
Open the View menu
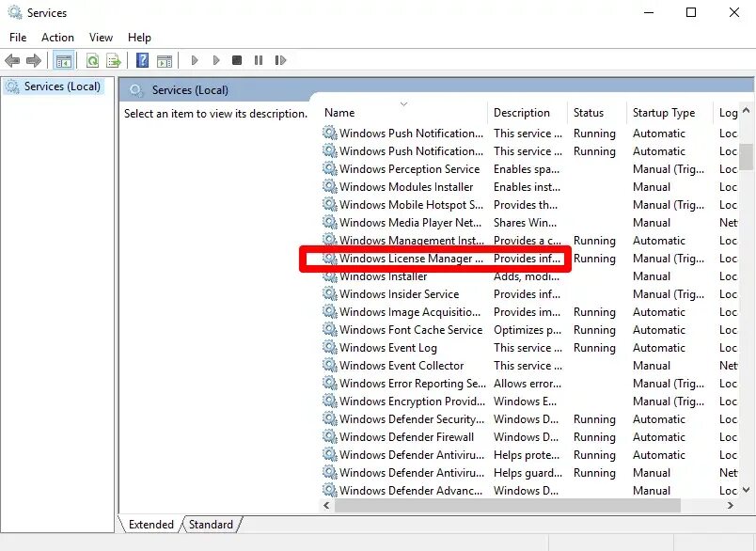coord(101,38)
